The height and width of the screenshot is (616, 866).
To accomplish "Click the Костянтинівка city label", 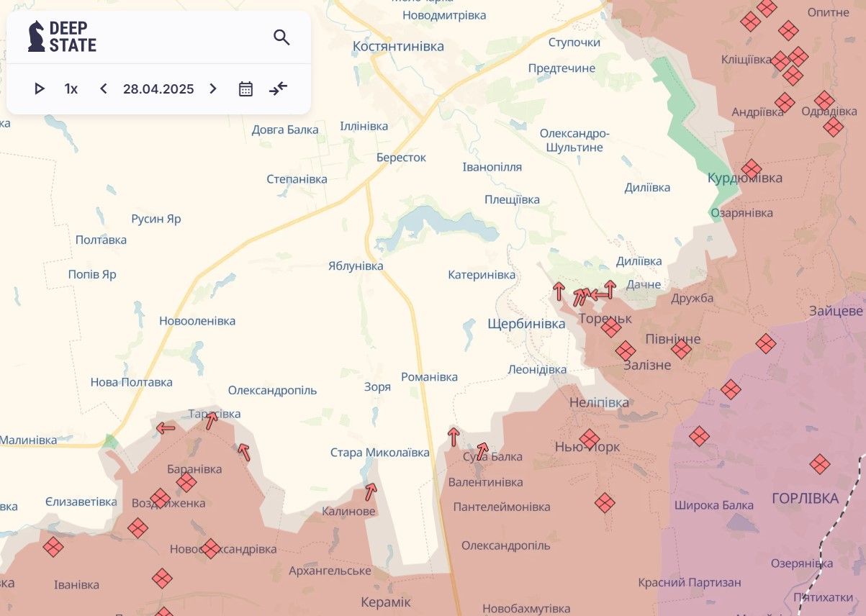I will click(398, 46).
